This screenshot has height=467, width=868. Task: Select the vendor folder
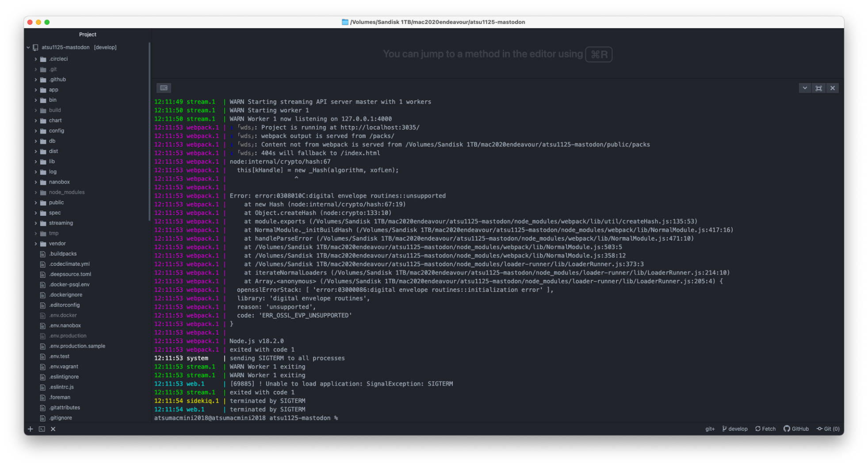click(57, 243)
